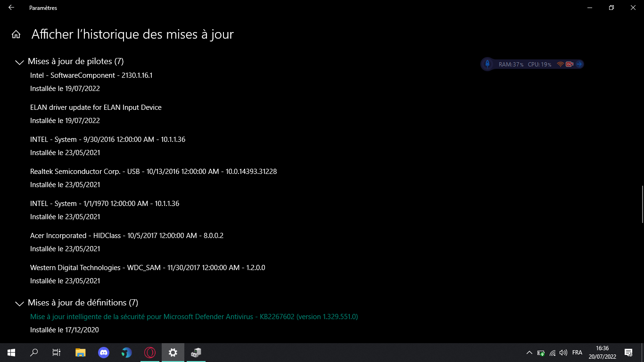Go back with the Paramètres back arrow

coord(11,8)
